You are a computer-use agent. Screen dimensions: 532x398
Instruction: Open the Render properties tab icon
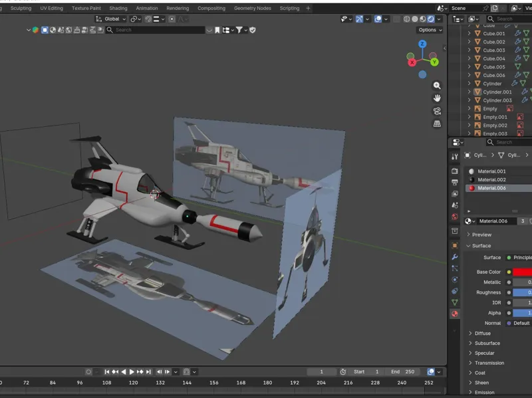click(x=455, y=171)
